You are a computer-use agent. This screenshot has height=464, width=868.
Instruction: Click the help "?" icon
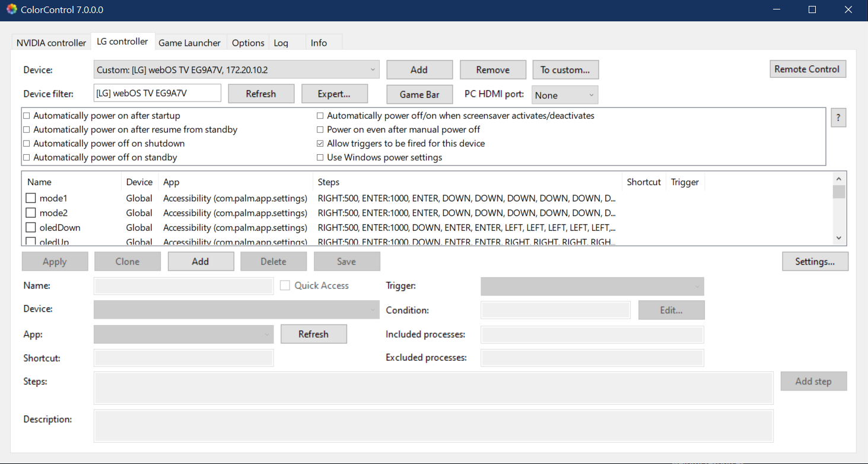click(x=838, y=117)
